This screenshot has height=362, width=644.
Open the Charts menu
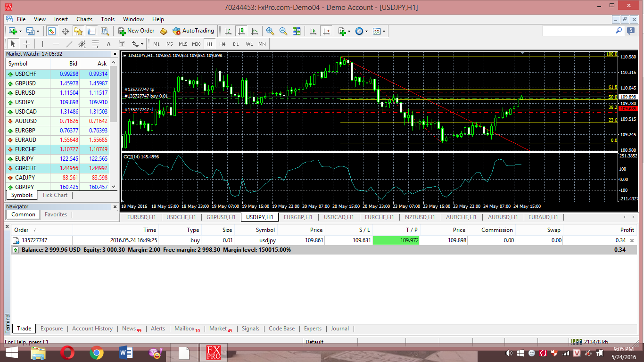[x=84, y=19]
